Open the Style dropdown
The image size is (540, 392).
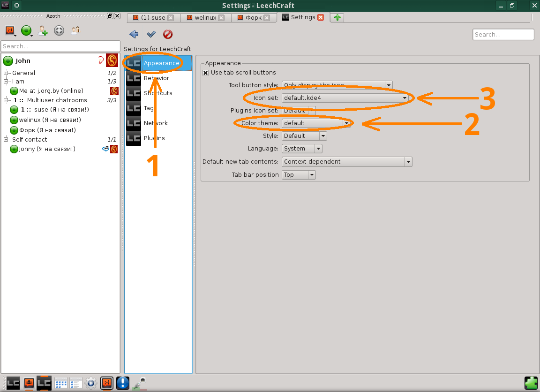[x=304, y=136]
